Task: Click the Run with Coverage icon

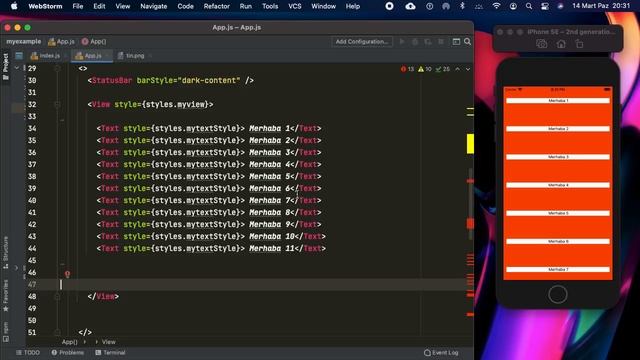Action: click(428, 42)
